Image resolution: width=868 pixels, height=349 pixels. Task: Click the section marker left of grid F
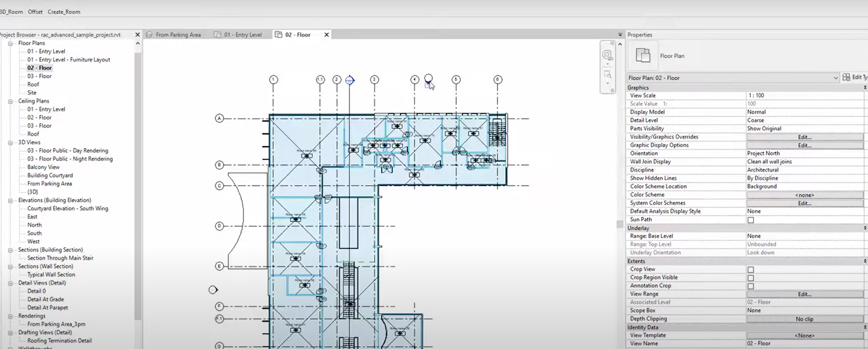point(213,290)
